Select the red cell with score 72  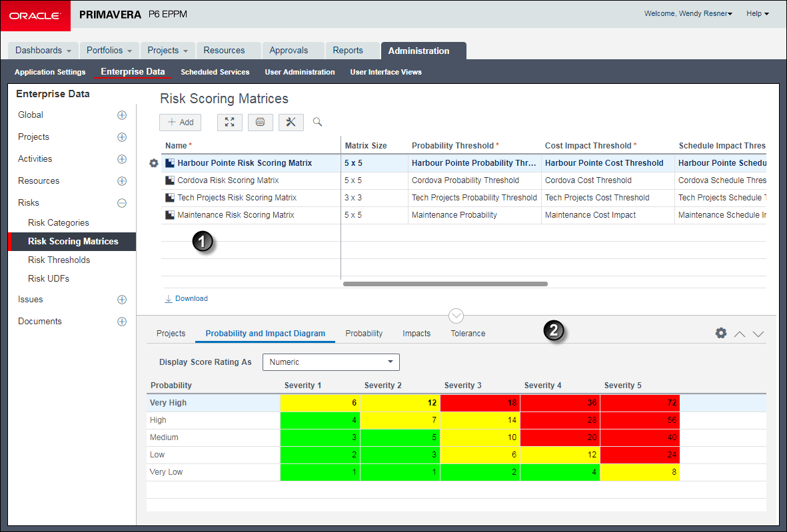[640, 403]
